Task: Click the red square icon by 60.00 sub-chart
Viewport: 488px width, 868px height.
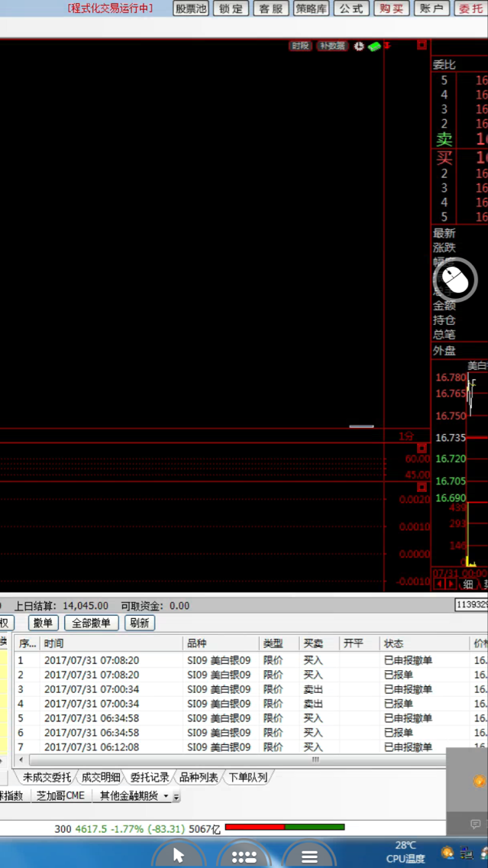Action: (422, 447)
